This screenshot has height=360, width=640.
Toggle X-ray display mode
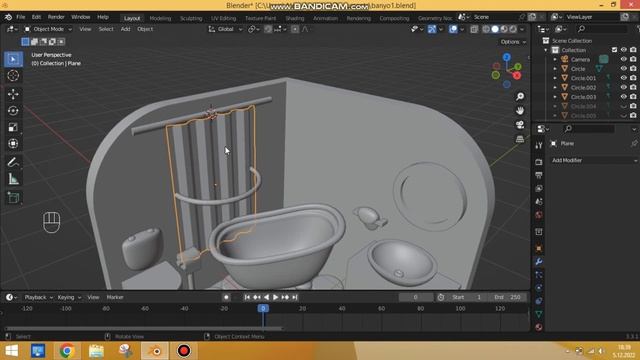[x=474, y=29]
